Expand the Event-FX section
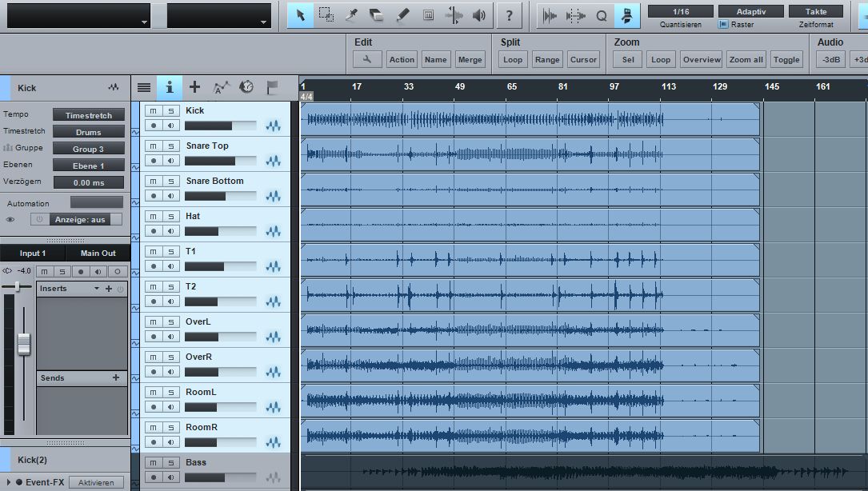 coord(8,482)
